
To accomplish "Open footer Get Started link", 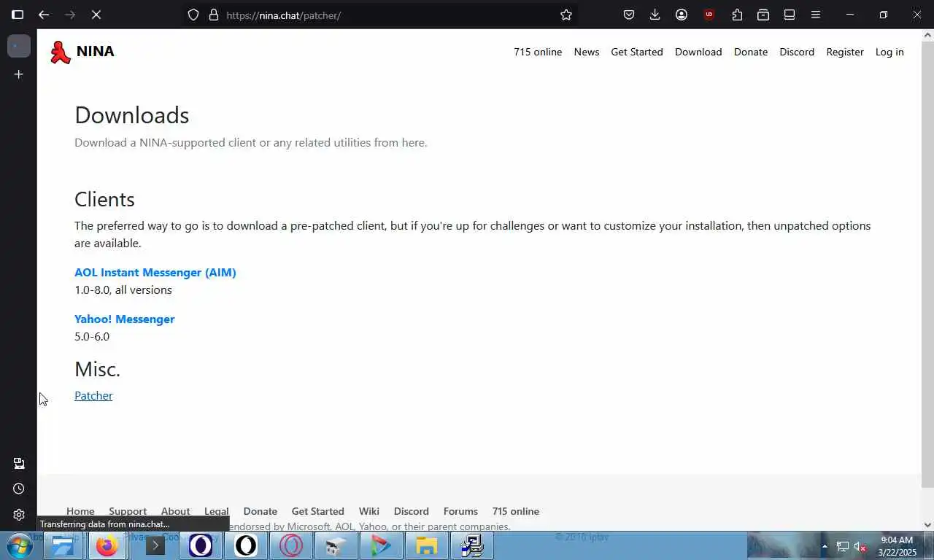I will tap(318, 511).
